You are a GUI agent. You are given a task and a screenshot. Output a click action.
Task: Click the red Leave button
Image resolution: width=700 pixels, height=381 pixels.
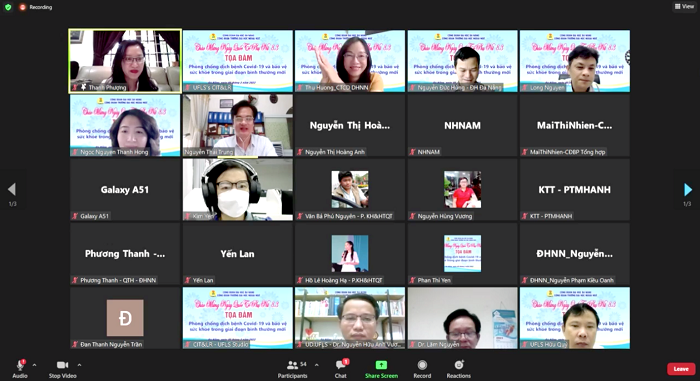tap(681, 368)
